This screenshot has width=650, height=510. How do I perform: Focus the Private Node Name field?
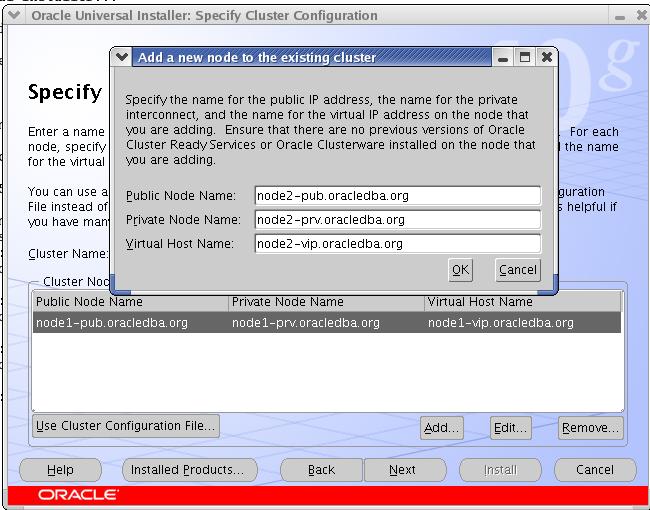coord(398,220)
